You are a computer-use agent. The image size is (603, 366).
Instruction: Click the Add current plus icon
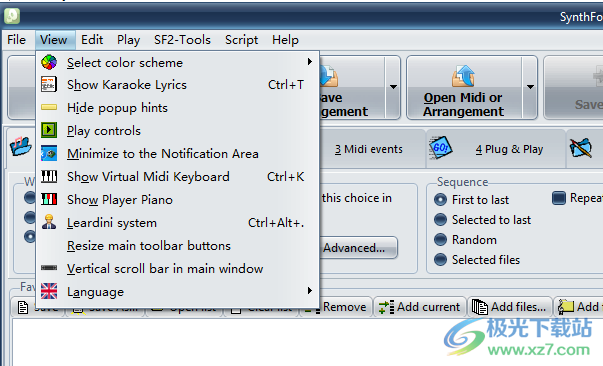[386, 307]
